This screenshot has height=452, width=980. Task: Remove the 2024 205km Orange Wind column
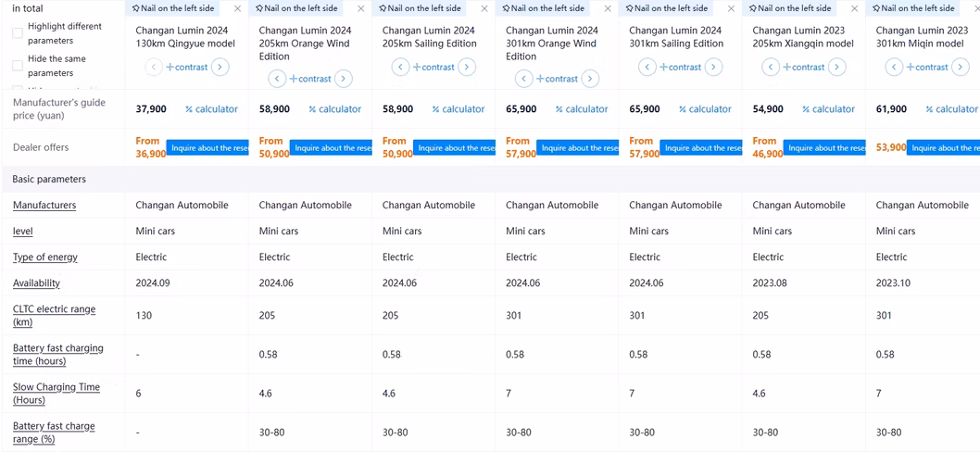tap(361, 8)
